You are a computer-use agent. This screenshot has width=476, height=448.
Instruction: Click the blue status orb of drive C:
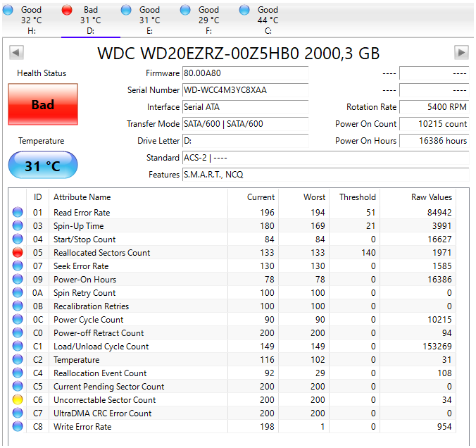click(244, 10)
